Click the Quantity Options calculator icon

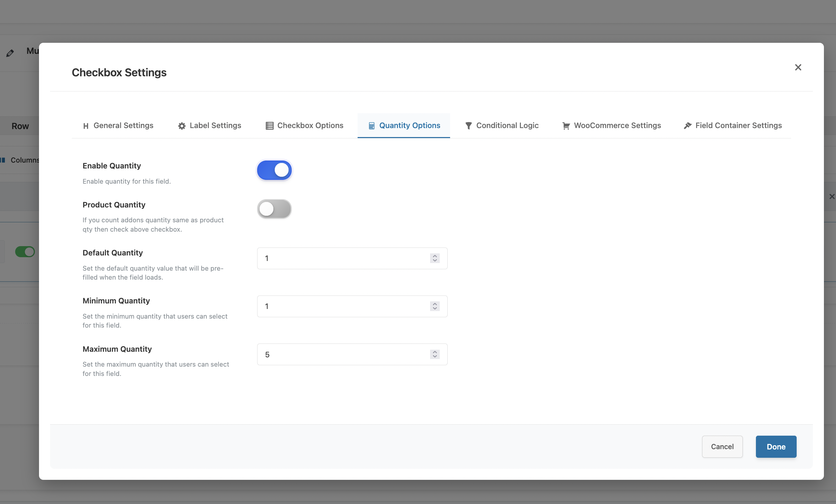[371, 126]
